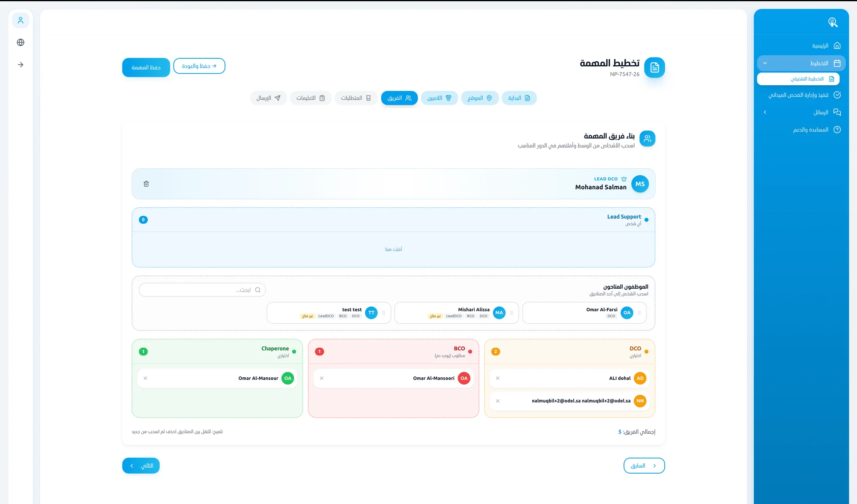Click Omar Al-Farsi staff card name

click(x=602, y=310)
